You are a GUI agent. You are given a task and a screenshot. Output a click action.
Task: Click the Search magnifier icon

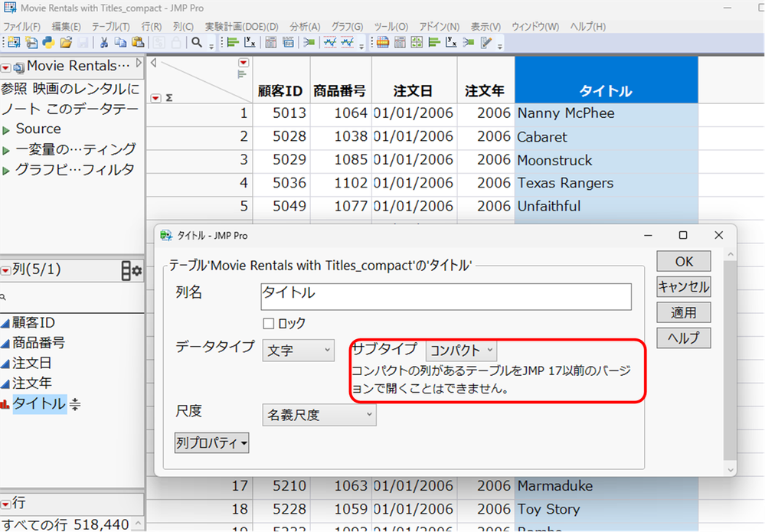(197, 42)
